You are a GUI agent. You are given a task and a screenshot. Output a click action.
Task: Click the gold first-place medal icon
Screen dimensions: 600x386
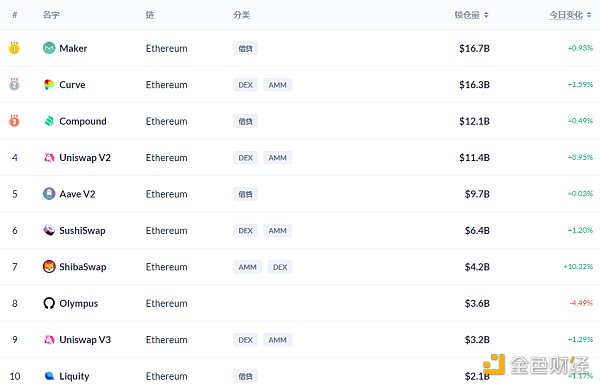click(x=14, y=48)
